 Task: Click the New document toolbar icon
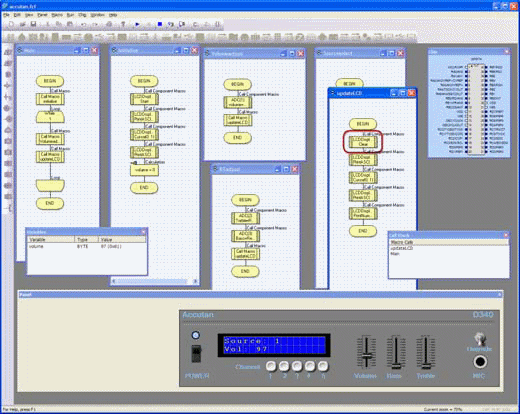click(11, 24)
